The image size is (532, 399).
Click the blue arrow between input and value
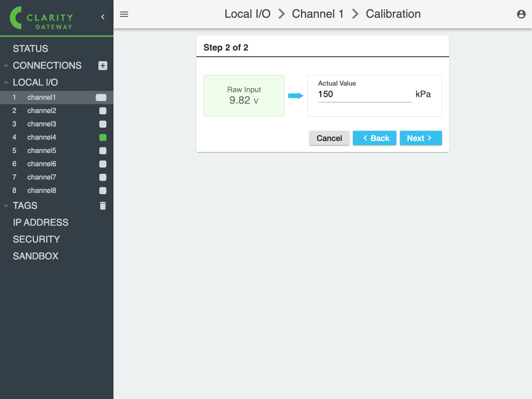(295, 96)
